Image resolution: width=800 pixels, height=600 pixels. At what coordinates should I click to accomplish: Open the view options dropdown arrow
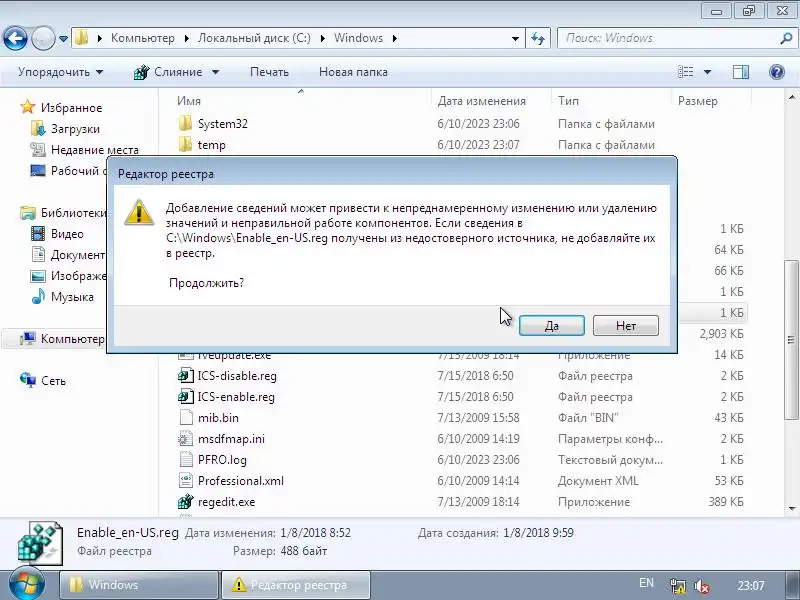click(707, 72)
